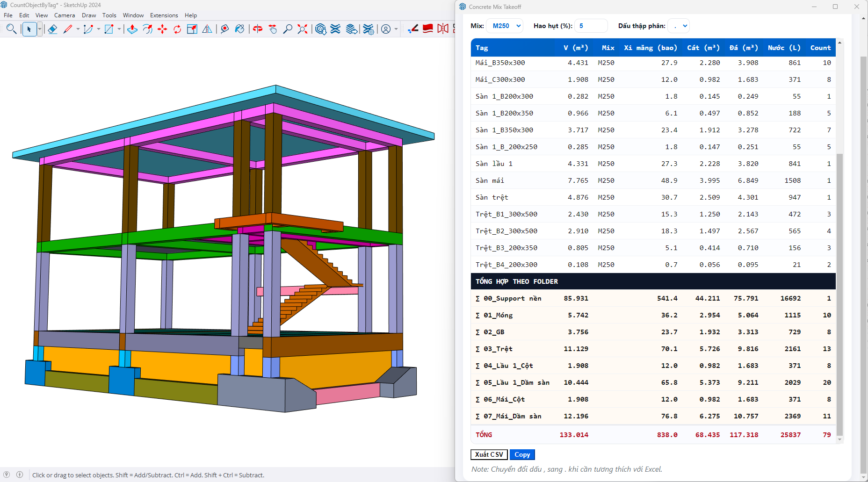Open the Camera menu
This screenshot has height=482, width=868.
point(65,15)
